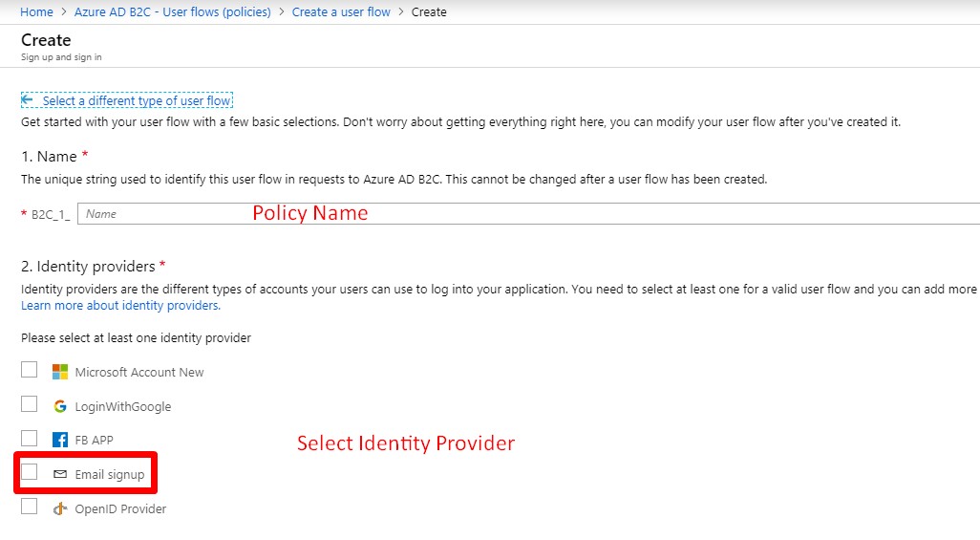The height and width of the screenshot is (540, 980).
Task: Click the Microsoft logo icon
Action: 60,372
